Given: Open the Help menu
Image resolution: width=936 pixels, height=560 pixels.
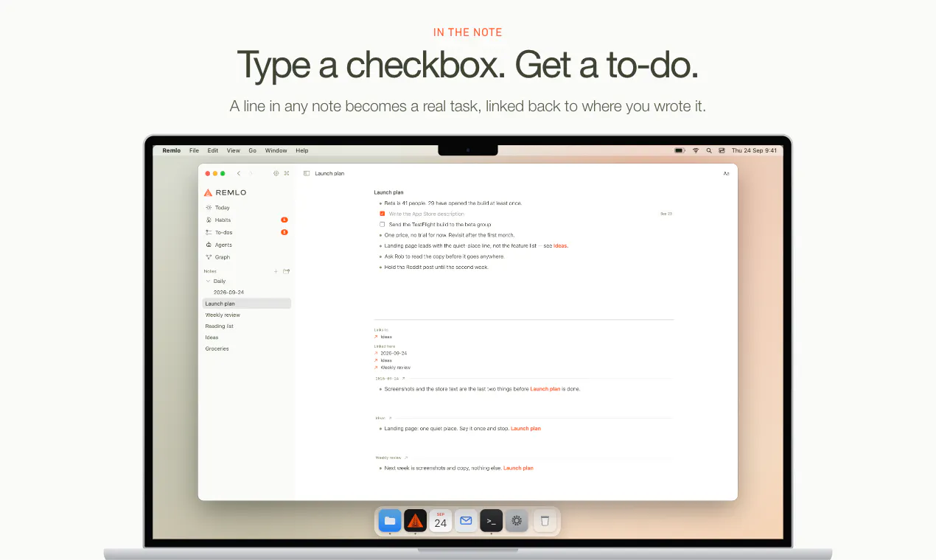Looking at the screenshot, I should (x=302, y=150).
